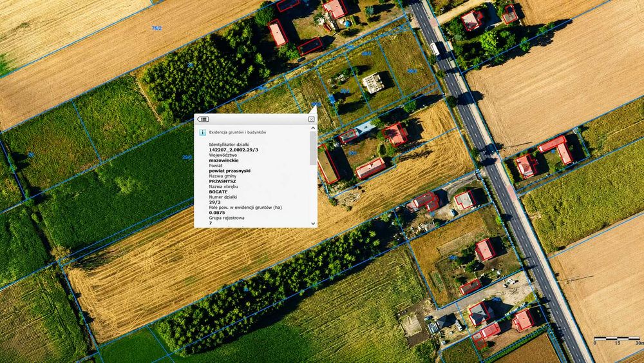Click the 'Numer działki' label
This screenshot has height=363, width=644.
(x=223, y=197)
